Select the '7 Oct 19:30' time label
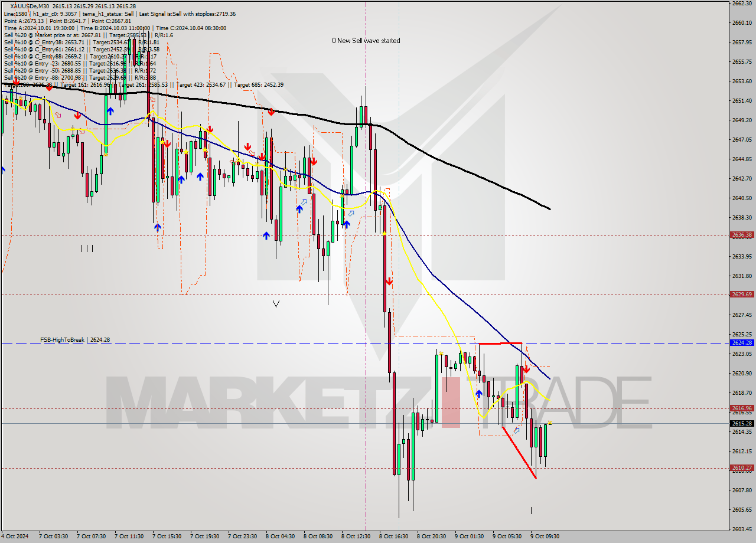The height and width of the screenshot is (543, 756). [x=205, y=537]
